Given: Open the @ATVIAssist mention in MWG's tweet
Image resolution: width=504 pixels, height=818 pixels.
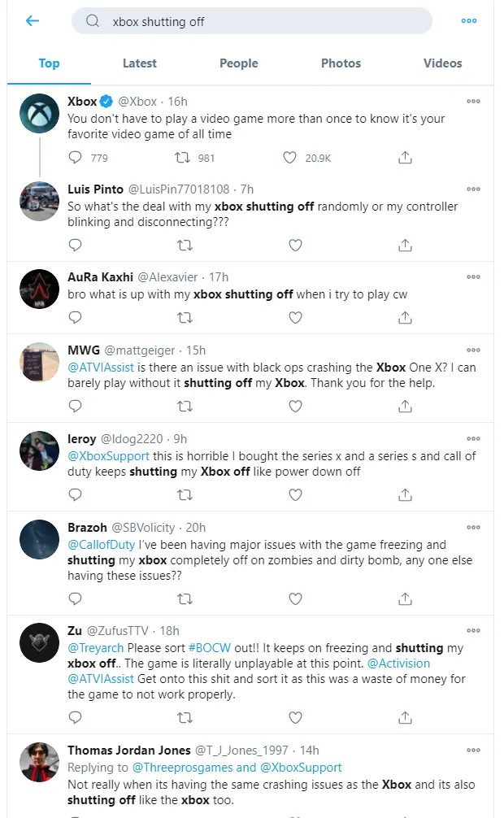Looking at the screenshot, I should coord(101,368).
